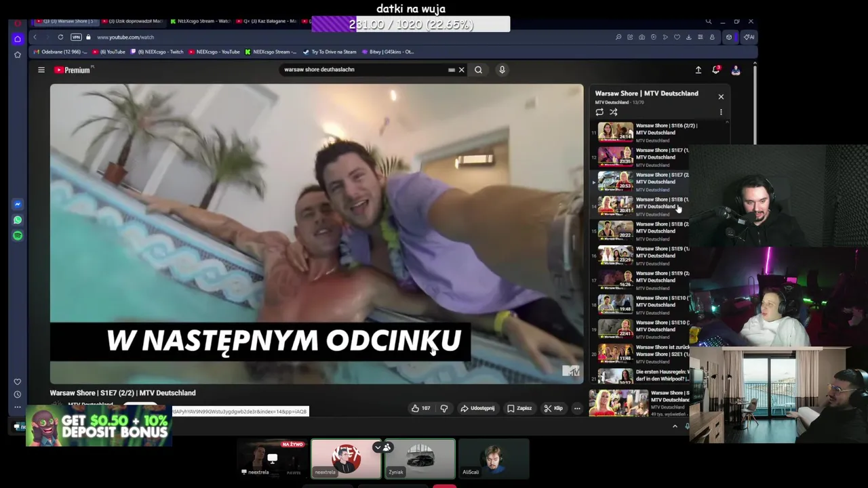868x488 pixels.
Task: Go to the YouTube Premium home logo
Action: point(73,70)
